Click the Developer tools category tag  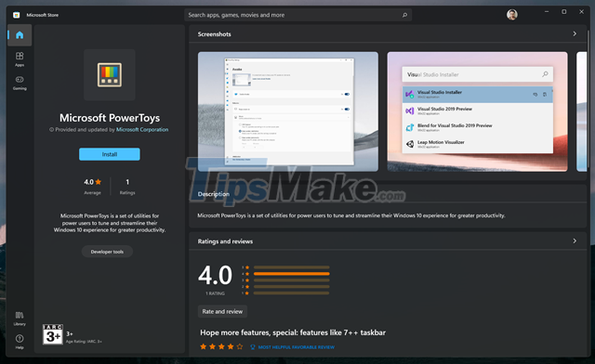107,252
